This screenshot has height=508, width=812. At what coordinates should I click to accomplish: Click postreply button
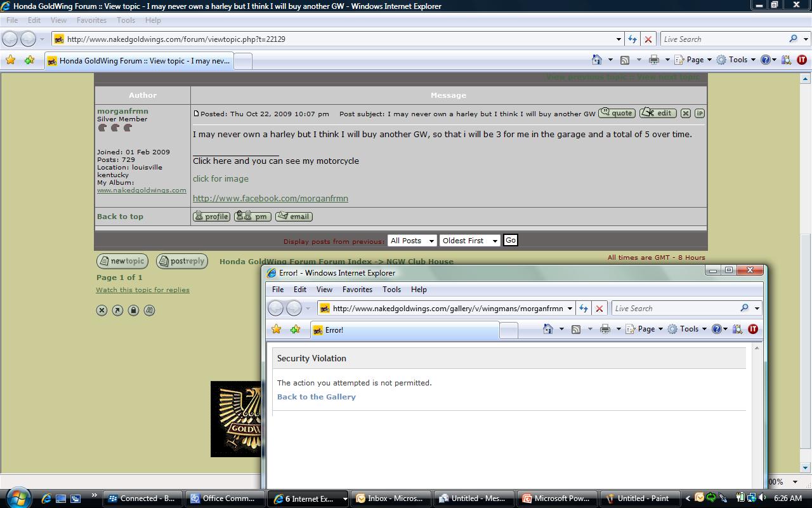pos(182,261)
